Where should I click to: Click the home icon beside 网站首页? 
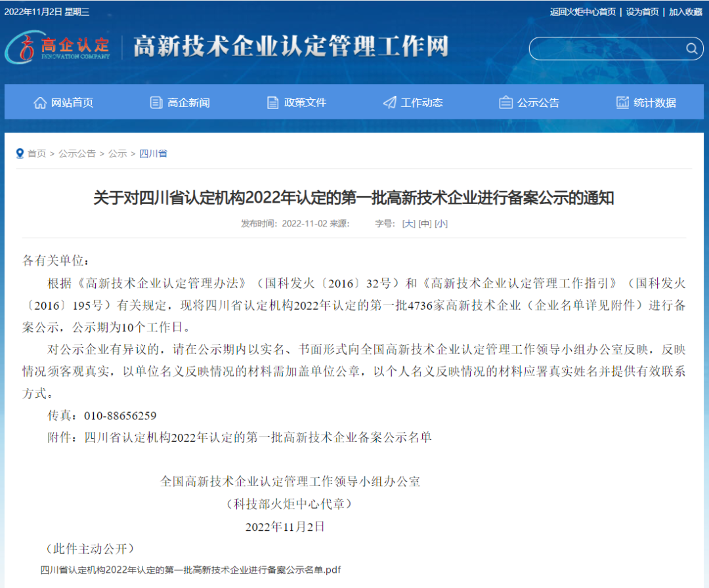pyautogui.click(x=40, y=102)
